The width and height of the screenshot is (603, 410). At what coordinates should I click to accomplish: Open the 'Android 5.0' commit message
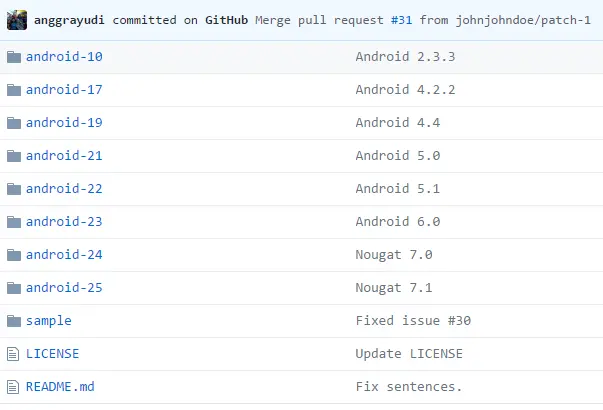pyautogui.click(x=398, y=156)
